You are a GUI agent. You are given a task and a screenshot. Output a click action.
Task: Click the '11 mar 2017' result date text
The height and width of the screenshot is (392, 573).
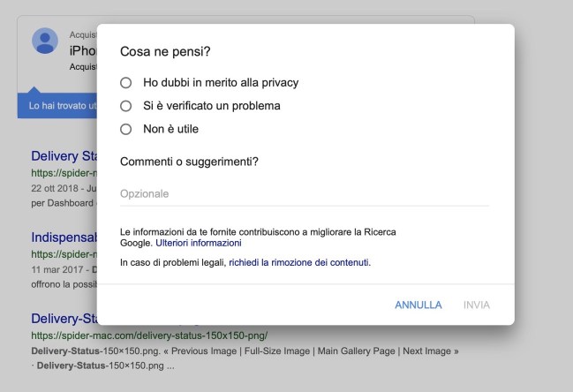click(x=57, y=269)
